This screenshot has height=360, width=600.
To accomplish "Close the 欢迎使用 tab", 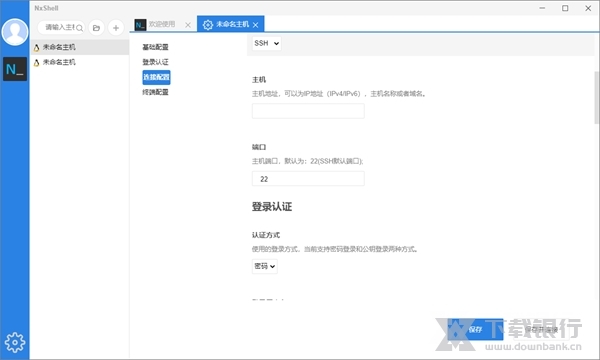I will coord(188,25).
